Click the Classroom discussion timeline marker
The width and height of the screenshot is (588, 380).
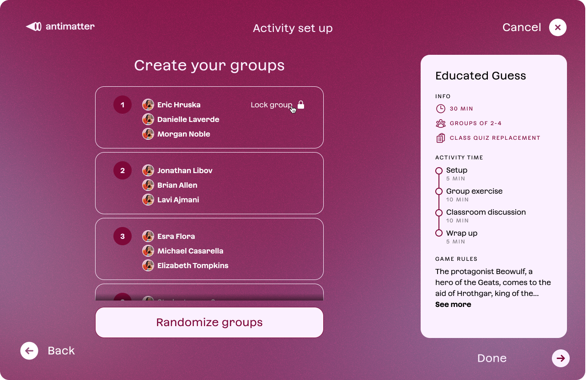(439, 212)
